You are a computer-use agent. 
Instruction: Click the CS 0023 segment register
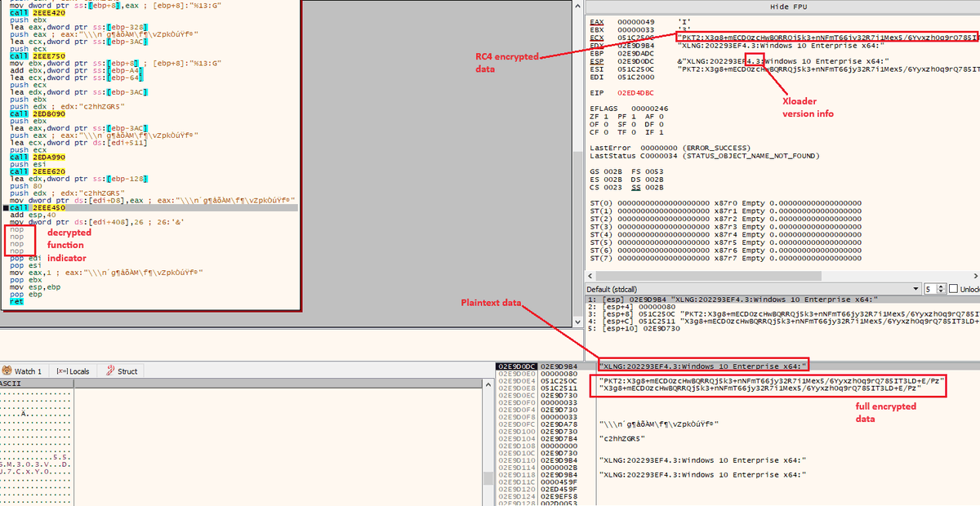(x=604, y=188)
